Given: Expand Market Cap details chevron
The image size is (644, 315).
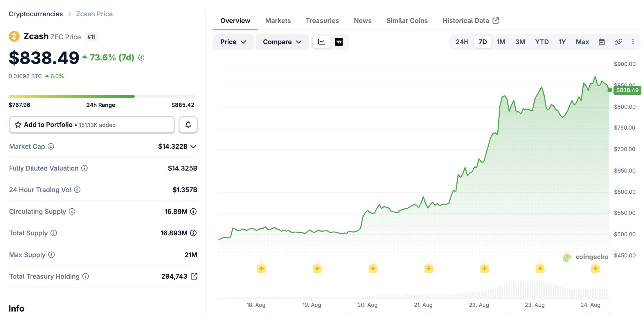Looking at the screenshot, I should pyautogui.click(x=193, y=146).
